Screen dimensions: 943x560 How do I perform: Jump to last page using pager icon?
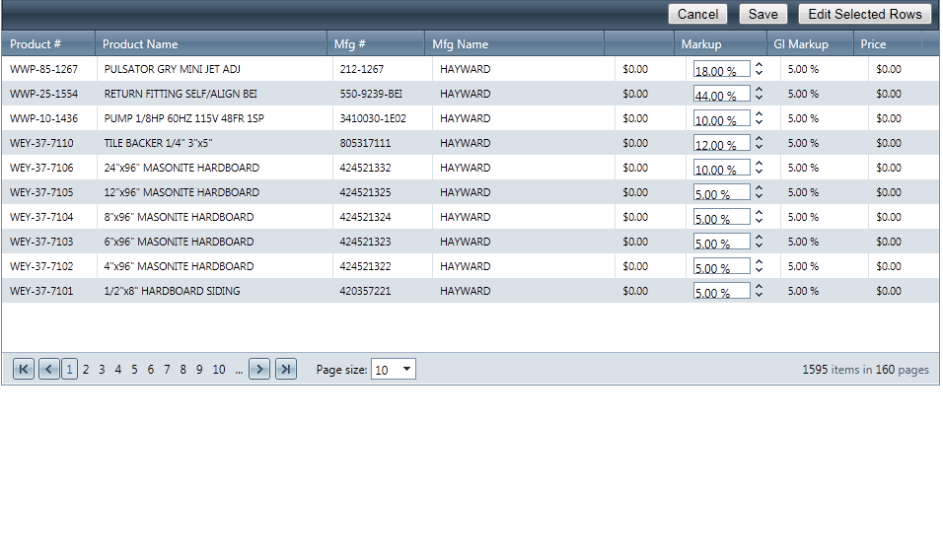click(286, 369)
